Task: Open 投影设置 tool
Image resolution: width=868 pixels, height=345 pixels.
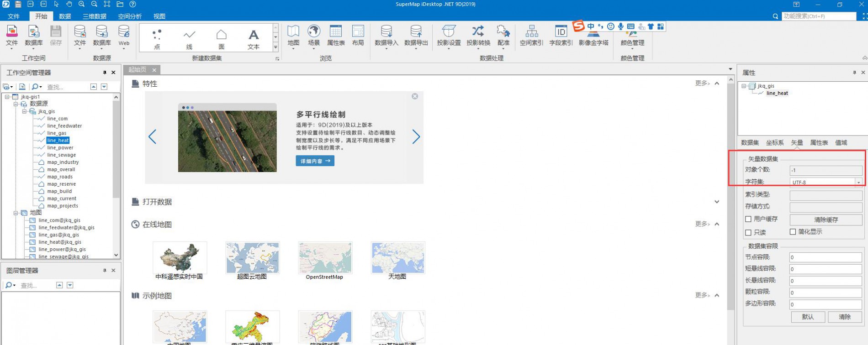Action: (449, 36)
